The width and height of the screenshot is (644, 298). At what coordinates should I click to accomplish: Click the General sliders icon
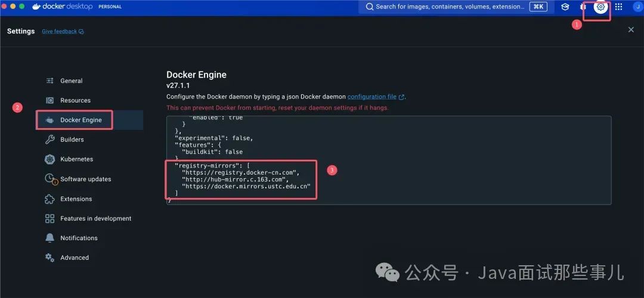pyautogui.click(x=49, y=81)
